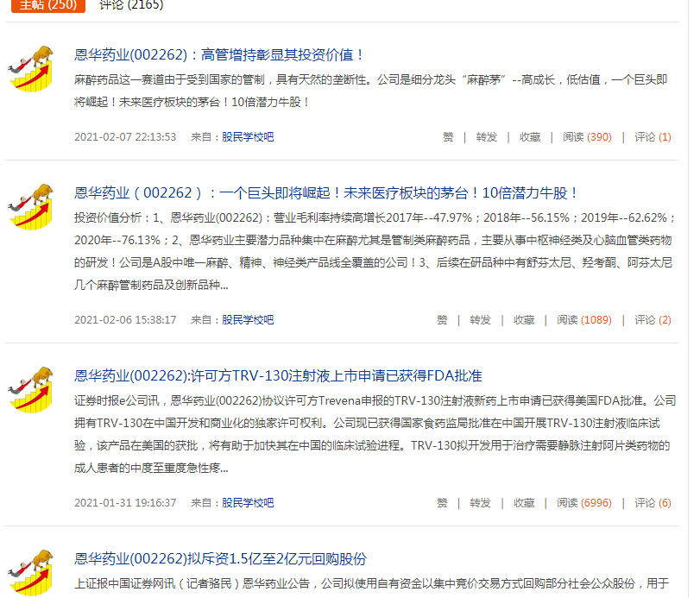Repost (转发) the 2021-01-31 post
This screenshot has height=598, width=700.
[481, 503]
